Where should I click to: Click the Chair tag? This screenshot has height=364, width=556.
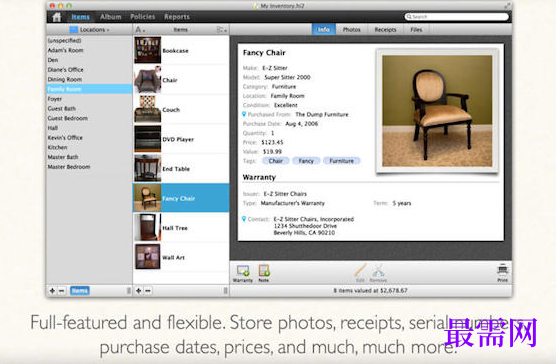(276, 161)
